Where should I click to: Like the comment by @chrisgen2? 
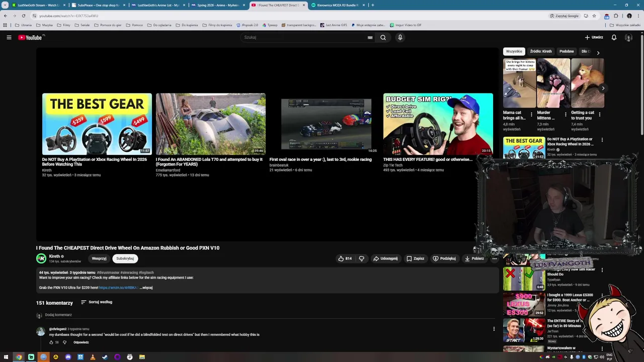point(51,342)
